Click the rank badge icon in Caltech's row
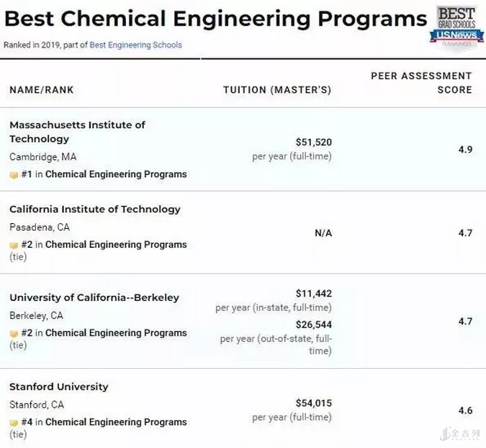Viewport: 486px width, 448px height. [14, 245]
